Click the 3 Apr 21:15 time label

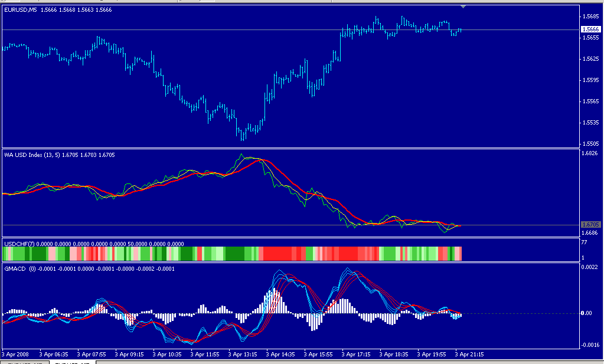coord(469,354)
